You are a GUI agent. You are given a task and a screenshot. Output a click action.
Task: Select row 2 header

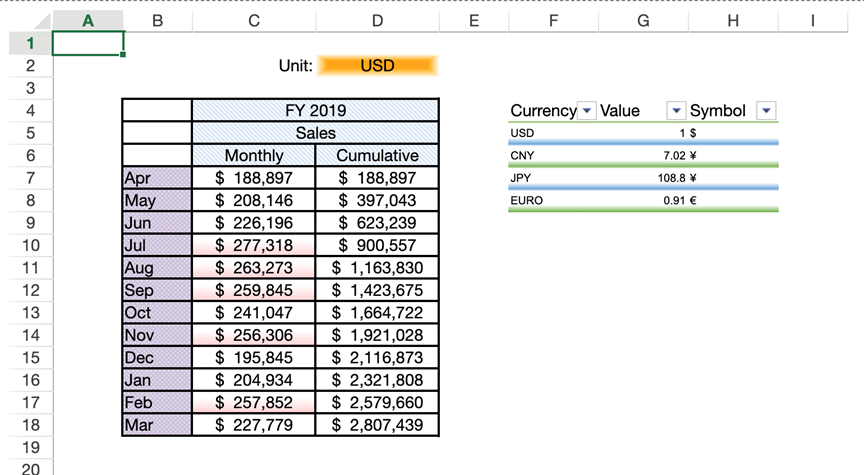(31, 66)
